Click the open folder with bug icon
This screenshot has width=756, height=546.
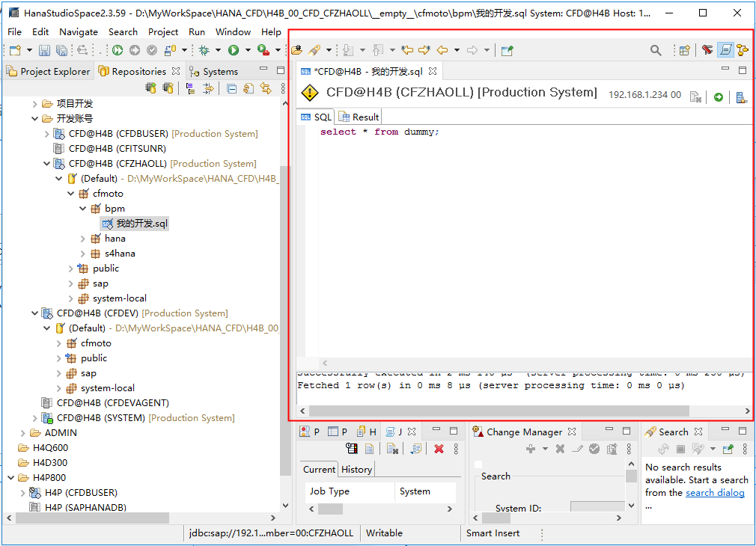297,50
